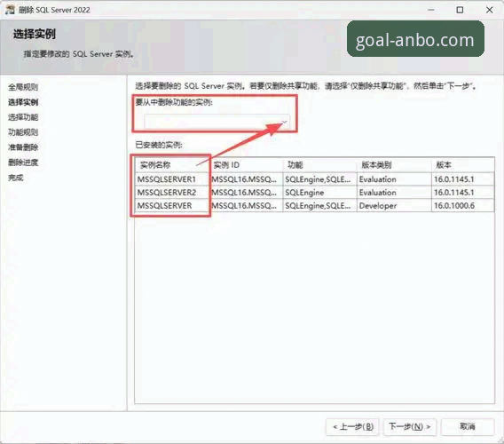Click instance ID cell in MSSQLSERVER row
Screen dimensions: 504x444
coord(246,206)
